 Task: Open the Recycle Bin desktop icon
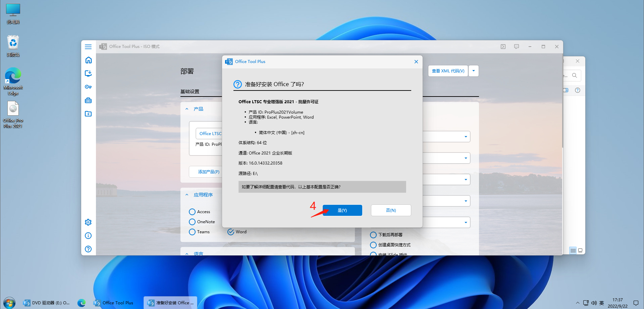(13, 46)
